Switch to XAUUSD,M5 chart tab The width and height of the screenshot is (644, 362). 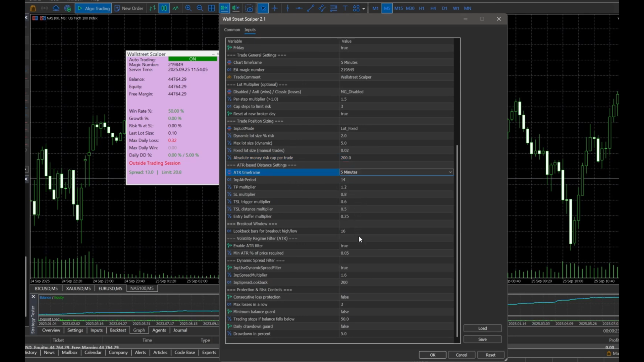78,289
